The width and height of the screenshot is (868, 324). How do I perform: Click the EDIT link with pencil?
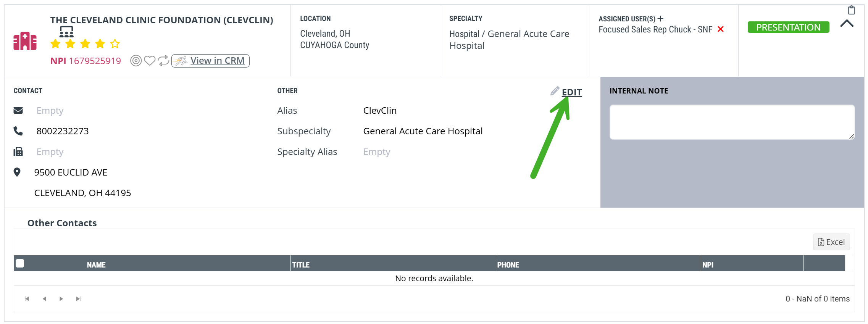click(566, 92)
